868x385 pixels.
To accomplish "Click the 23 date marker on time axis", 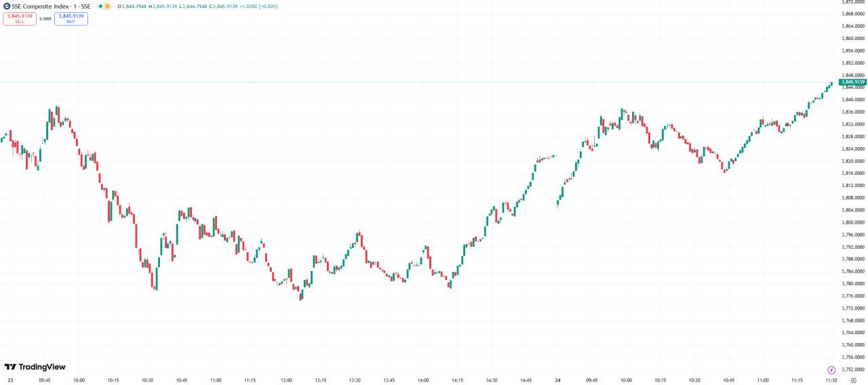I will (10, 381).
